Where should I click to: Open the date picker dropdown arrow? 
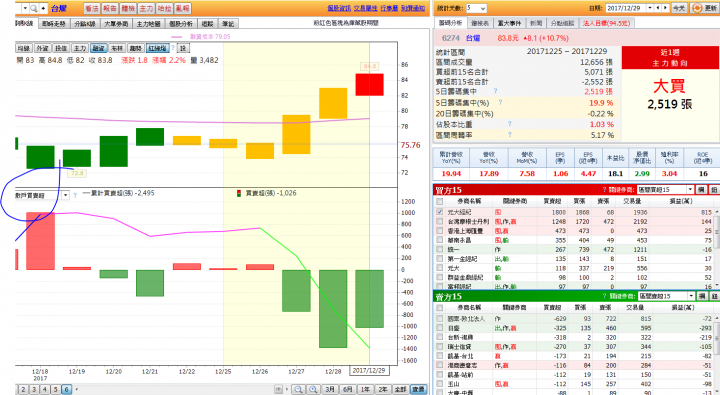coord(650,8)
